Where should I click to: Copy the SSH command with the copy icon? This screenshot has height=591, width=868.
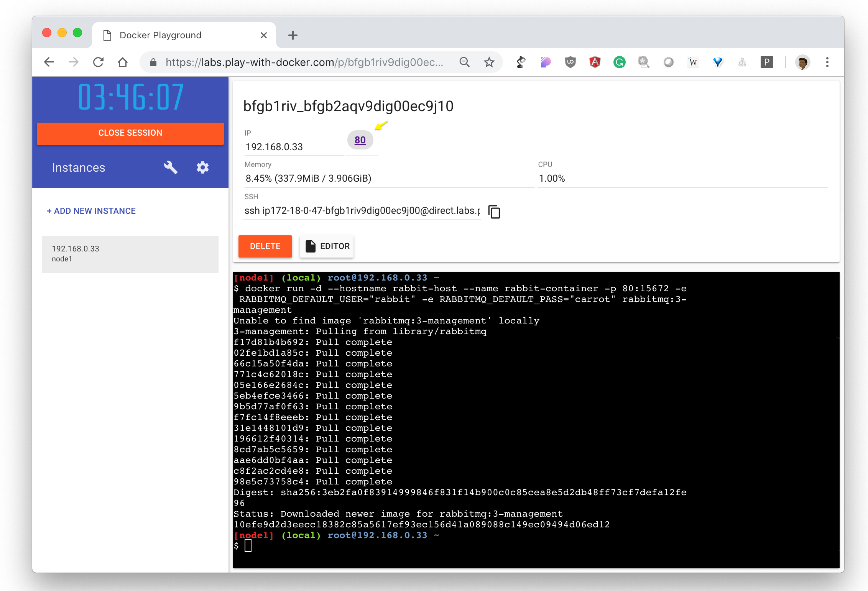[x=494, y=212]
